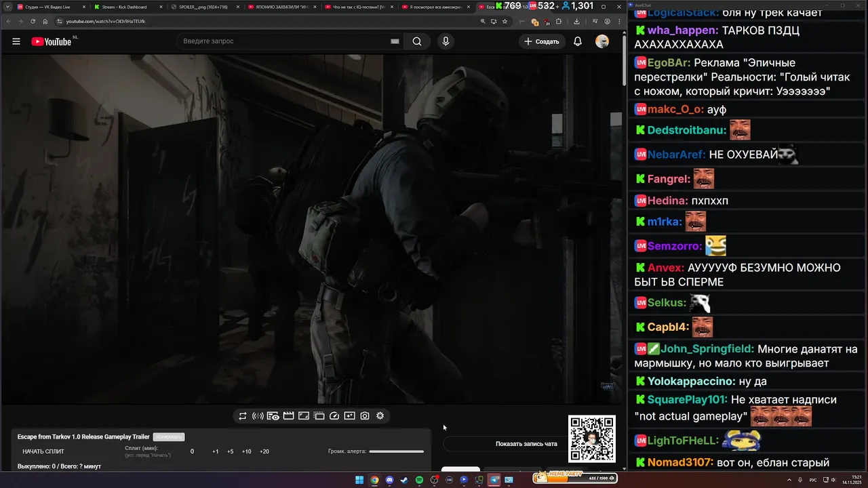
Task: Click chat username 'NebarAref'
Action: 677,155
